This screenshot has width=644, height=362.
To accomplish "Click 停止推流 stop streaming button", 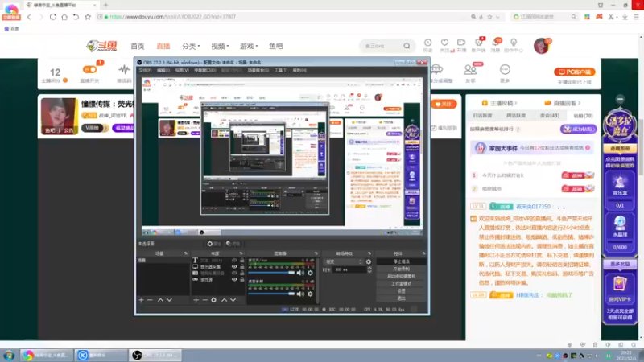I will (x=401, y=261).
